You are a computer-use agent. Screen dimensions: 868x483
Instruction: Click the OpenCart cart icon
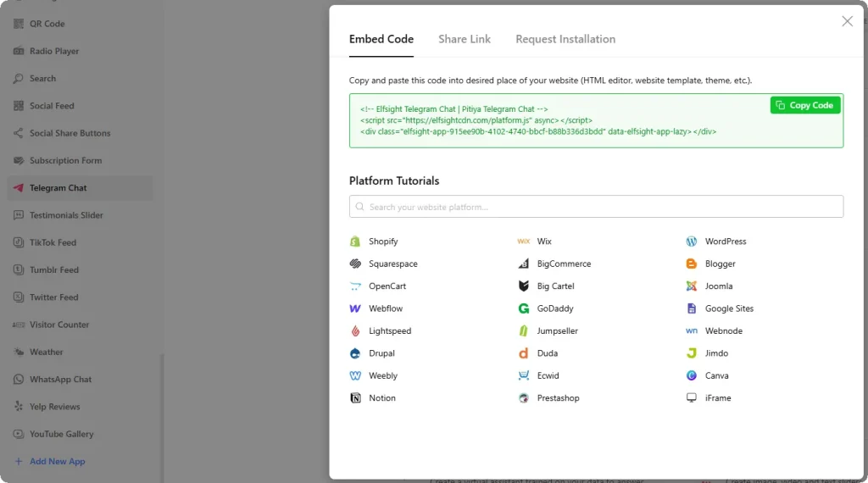[355, 286]
